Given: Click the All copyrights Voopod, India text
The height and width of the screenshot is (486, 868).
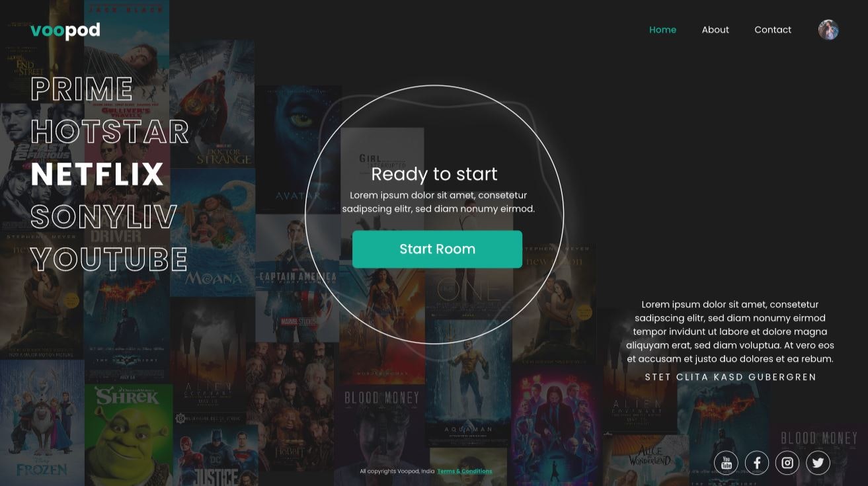Looking at the screenshot, I should pos(397,471).
